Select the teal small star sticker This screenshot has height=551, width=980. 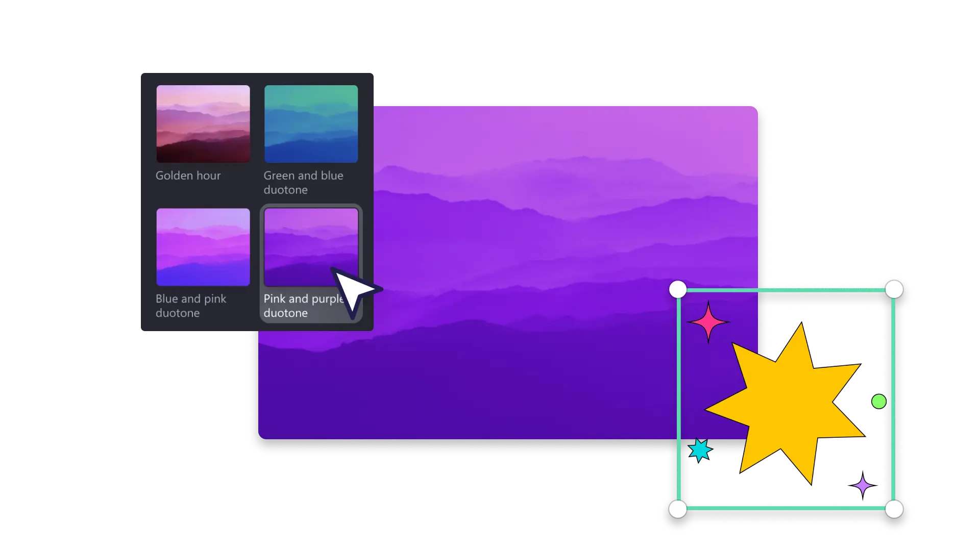point(700,450)
